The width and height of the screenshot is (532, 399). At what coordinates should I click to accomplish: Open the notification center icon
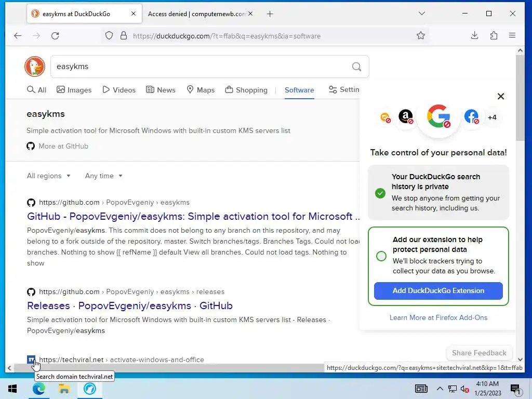coord(515,389)
